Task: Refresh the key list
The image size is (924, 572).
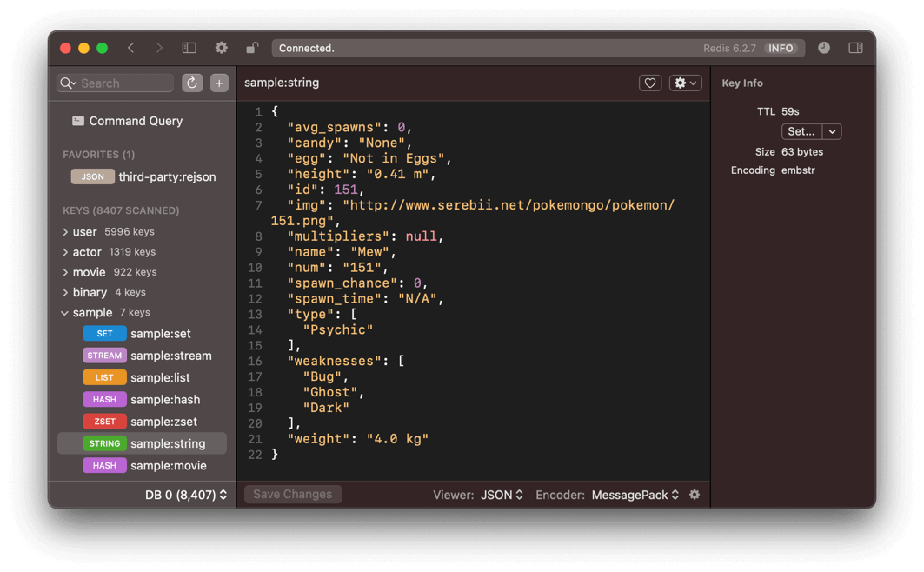Action: point(192,83)
